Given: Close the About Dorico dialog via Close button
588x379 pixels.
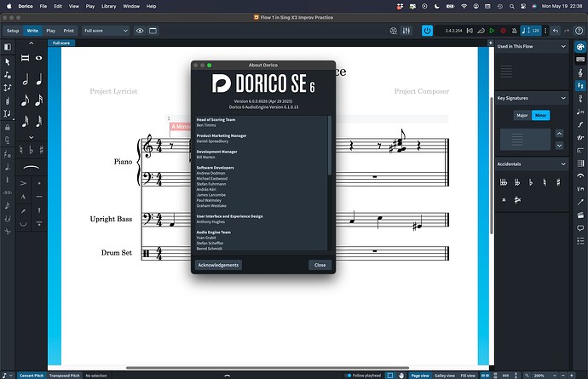Looking at the screenshot, I should click(x=320, y=265).
